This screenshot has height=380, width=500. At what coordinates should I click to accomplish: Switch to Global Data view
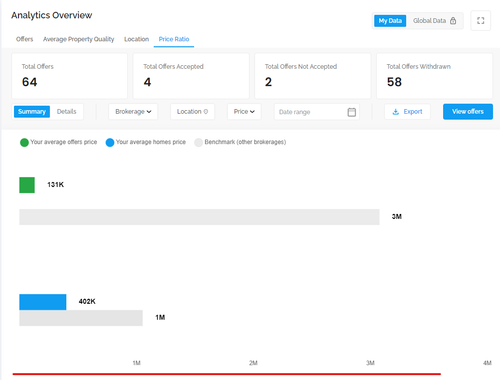(x=434, y=21)
